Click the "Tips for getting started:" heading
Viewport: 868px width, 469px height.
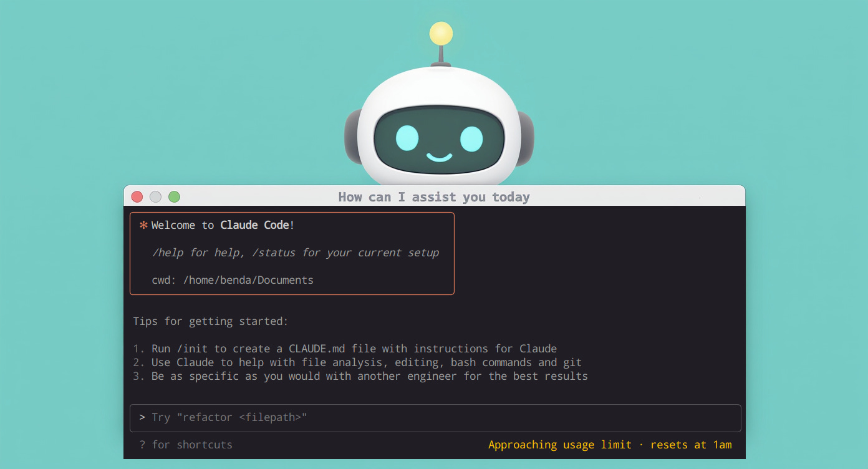tap(211, 322)
